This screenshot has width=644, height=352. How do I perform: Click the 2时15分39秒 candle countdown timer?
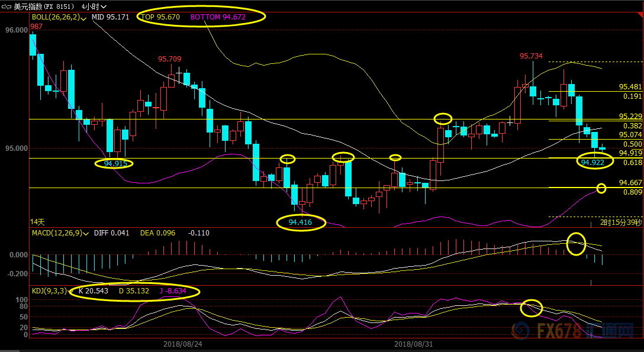click(x=620, y=222)
